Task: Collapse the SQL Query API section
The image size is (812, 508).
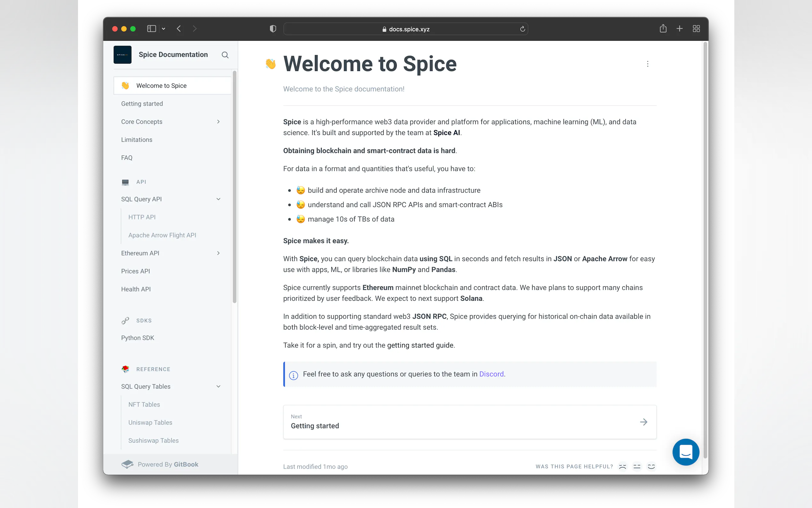Action: [x=218, y=199]
